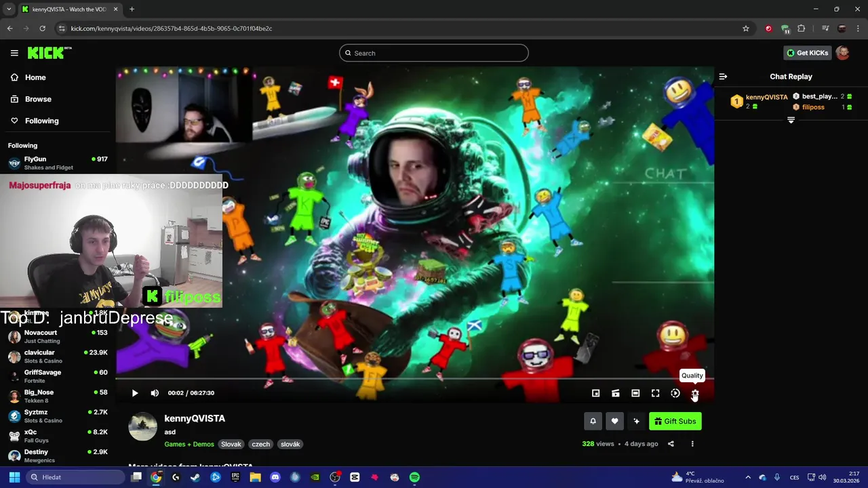The height and width of the screenshot is (488, 868).
Task: Go back in browser history
Action: (9, 28)
